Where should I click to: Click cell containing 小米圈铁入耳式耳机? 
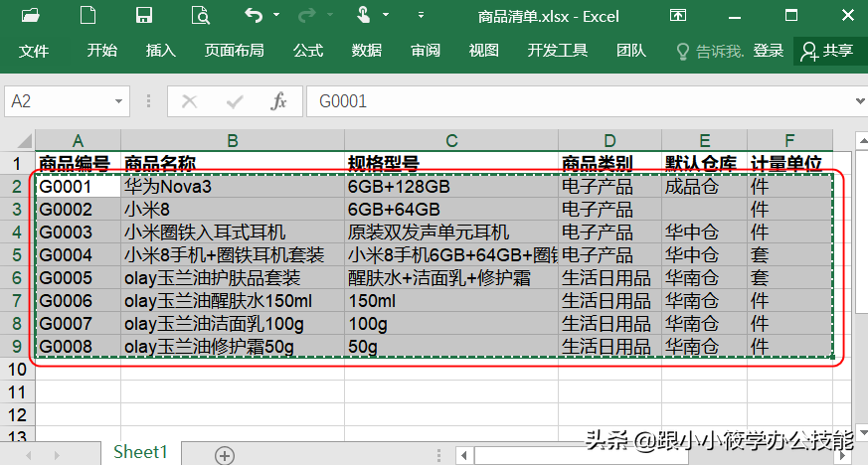[x=233, y=232]
